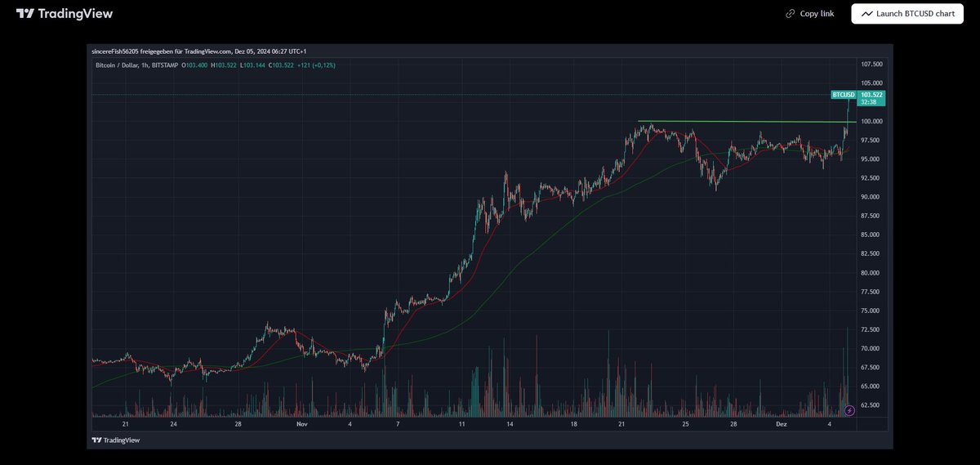Viewport: 980px width, 465px height.
Task: Click the Copy link button
Action: (809, 14)
